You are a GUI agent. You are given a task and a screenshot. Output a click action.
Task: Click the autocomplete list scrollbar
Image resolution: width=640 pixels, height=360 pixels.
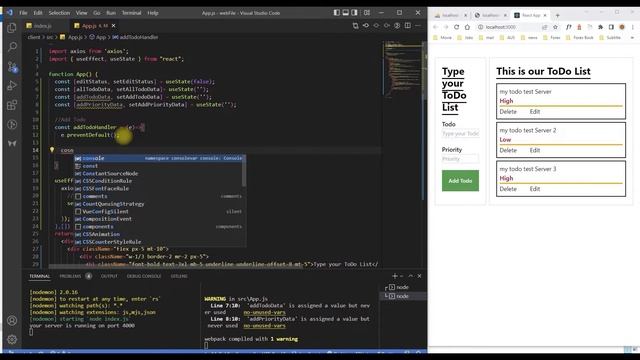(x=244, y=171)
